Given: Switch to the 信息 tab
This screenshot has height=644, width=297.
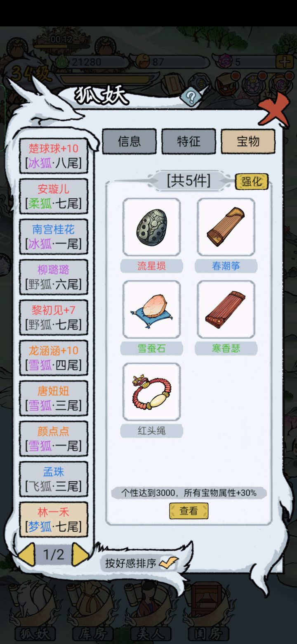Looking at the screenshot, I should pyautogui.click(x=130, y=142).
